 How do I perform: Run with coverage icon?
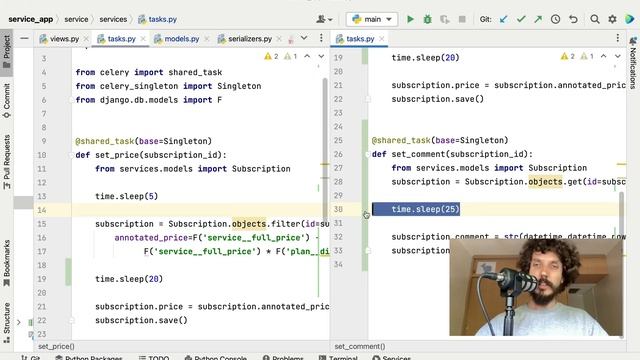pos(444,19)
